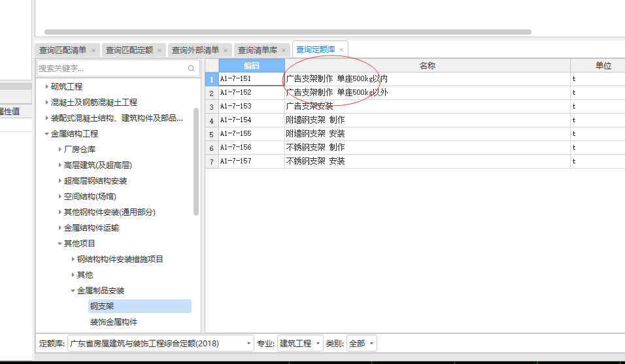This screenshot has width=625, height=364.
Task: Select code cell A1-7-151
Action: pyautogui.click(x=252, y=79)
